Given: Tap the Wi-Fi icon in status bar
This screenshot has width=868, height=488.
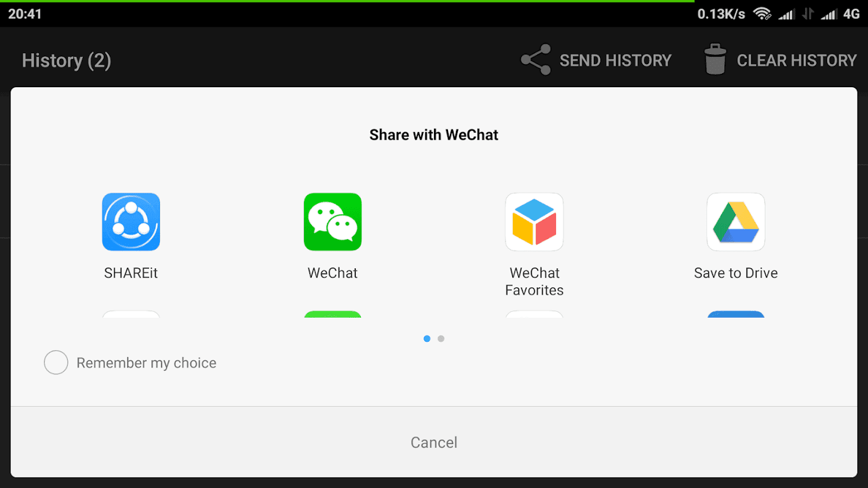Looking at the screenshot, I should [x=762, y=13].
